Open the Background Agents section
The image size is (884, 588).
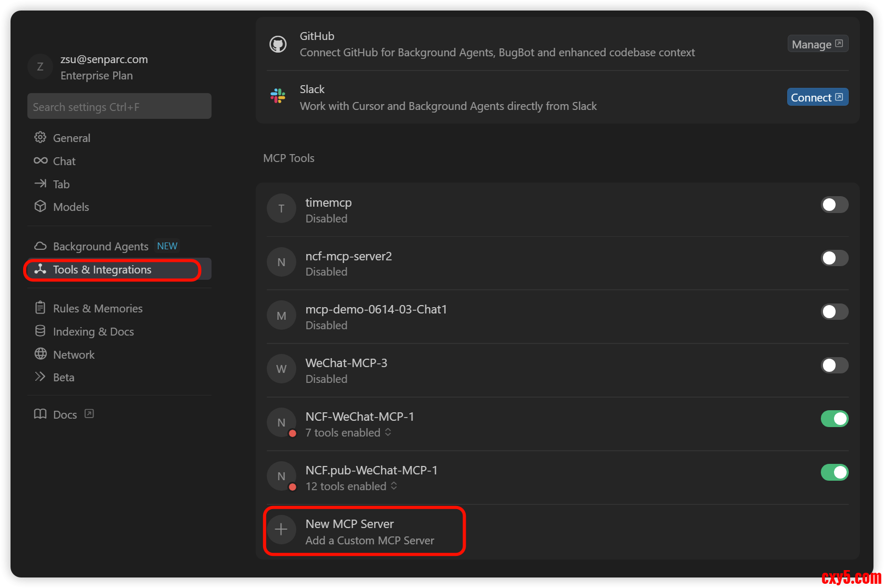coord(101,246)
